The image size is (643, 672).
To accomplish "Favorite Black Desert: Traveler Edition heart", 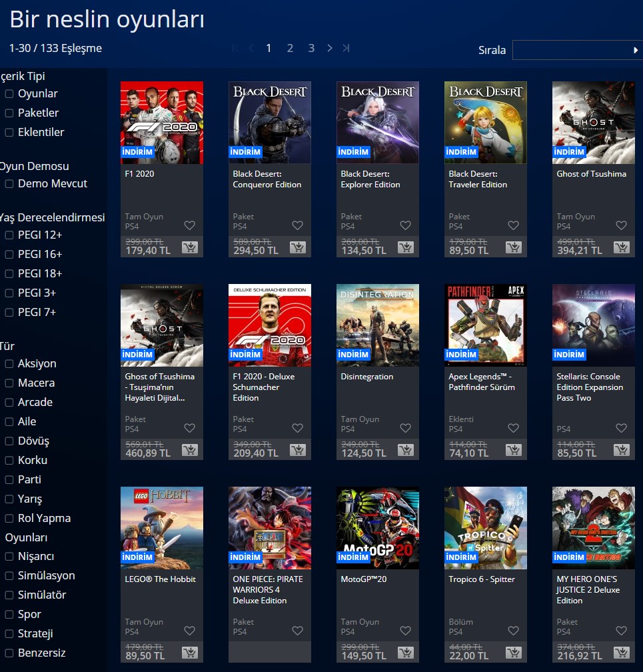I will [x=514, y=225].
